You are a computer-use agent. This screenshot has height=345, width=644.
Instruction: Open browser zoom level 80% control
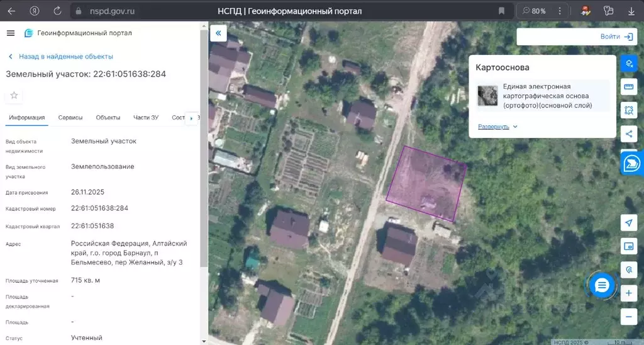click(x=533, y=11)
